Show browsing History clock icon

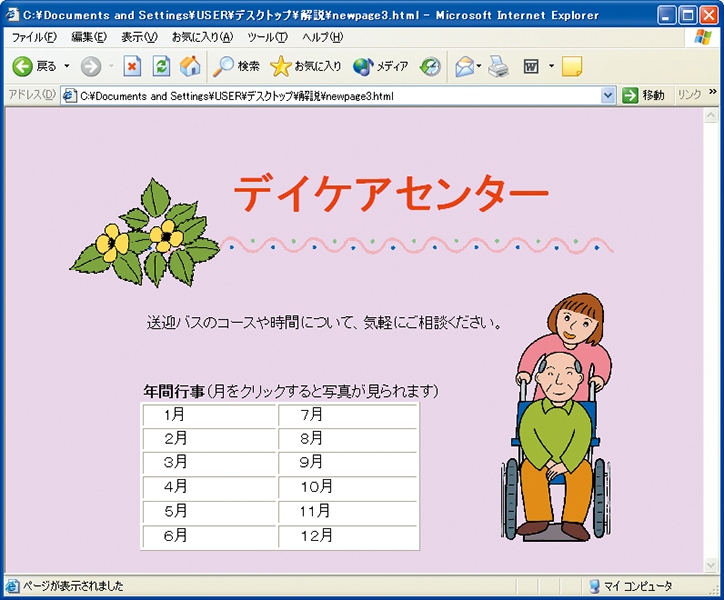[x=430, y=66]
